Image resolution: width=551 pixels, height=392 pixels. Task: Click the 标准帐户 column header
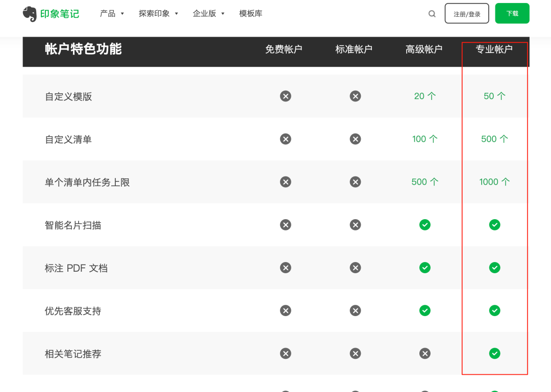click(354, 49)
